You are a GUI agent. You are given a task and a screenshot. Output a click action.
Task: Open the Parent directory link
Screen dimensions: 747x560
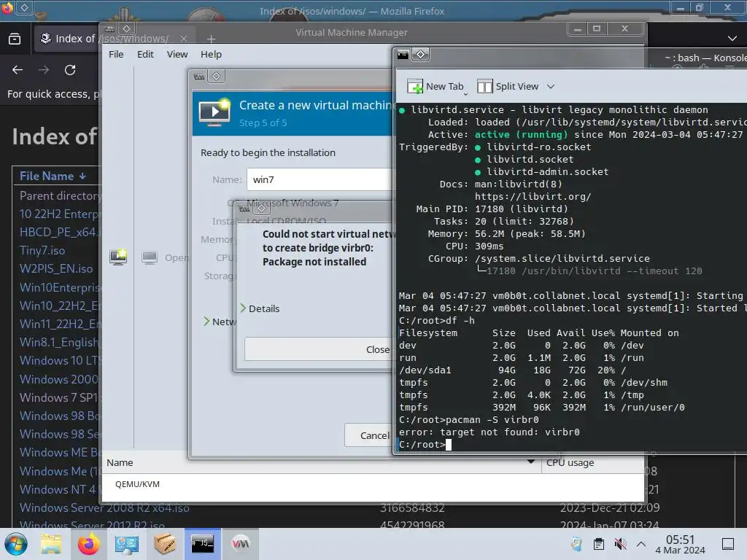[60, 195]
